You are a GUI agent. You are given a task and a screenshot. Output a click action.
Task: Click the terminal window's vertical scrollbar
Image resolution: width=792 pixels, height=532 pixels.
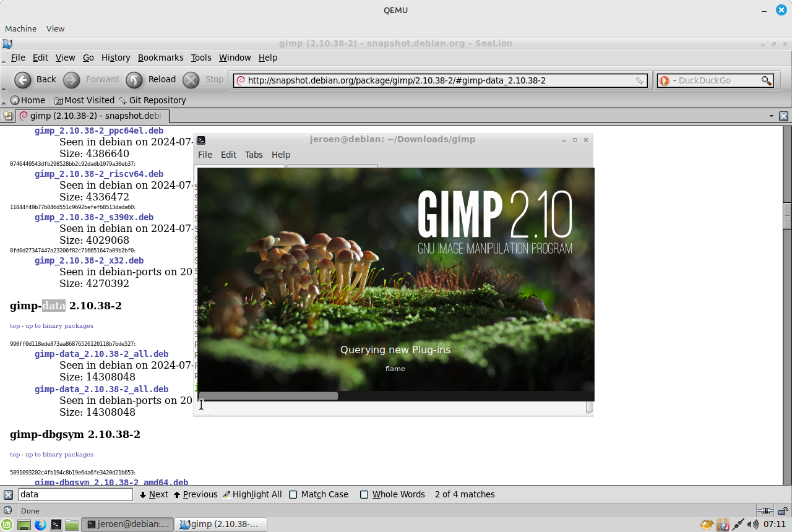pyautogui.click(x=589, y=408)
